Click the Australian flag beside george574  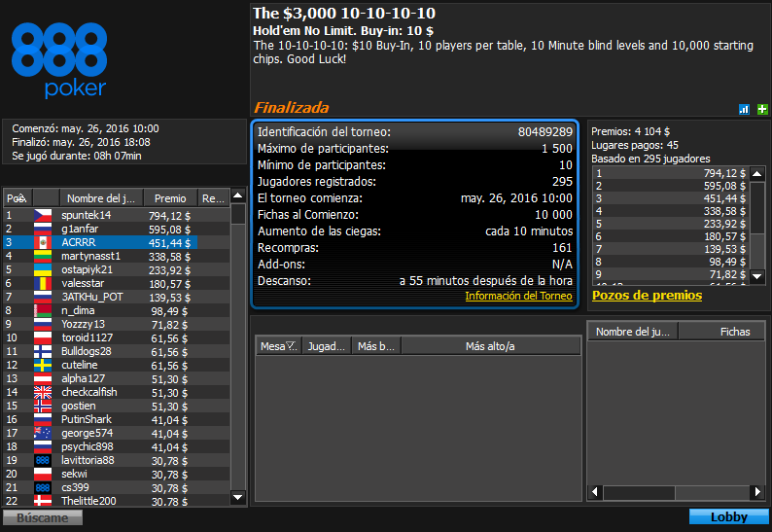pyautogui.click(x=43, y=433)
